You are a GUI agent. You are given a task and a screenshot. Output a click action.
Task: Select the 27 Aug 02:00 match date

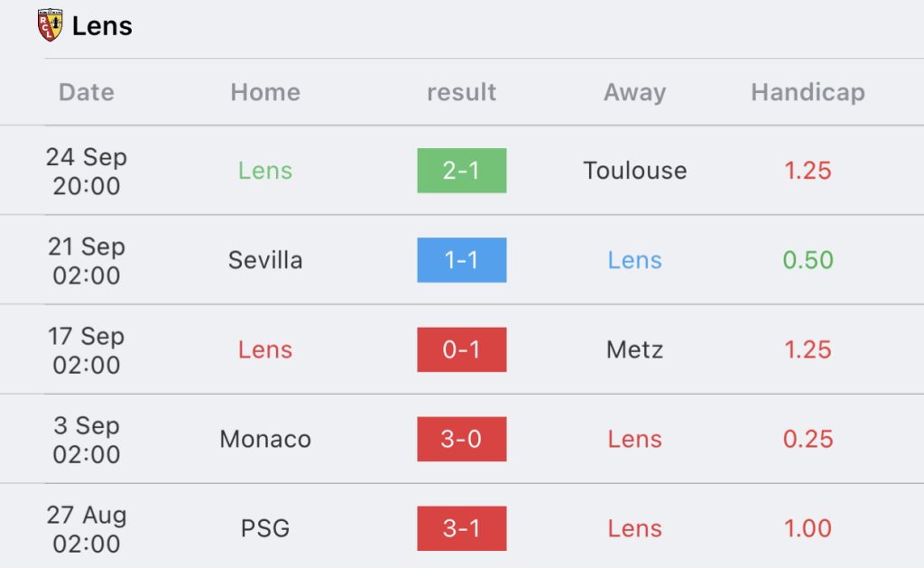point(87,528)
